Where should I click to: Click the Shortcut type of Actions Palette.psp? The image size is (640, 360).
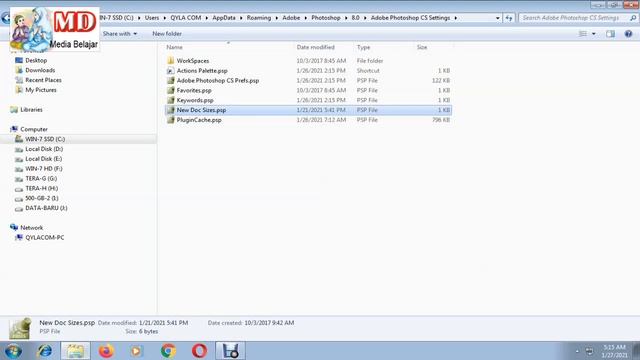pyautogui.click(x=368, y=71)
